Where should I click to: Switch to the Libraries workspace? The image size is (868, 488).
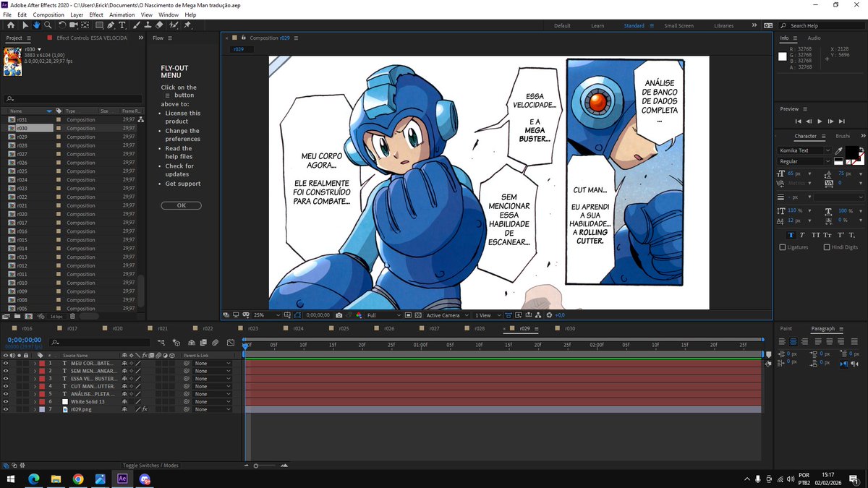[723, 25]
